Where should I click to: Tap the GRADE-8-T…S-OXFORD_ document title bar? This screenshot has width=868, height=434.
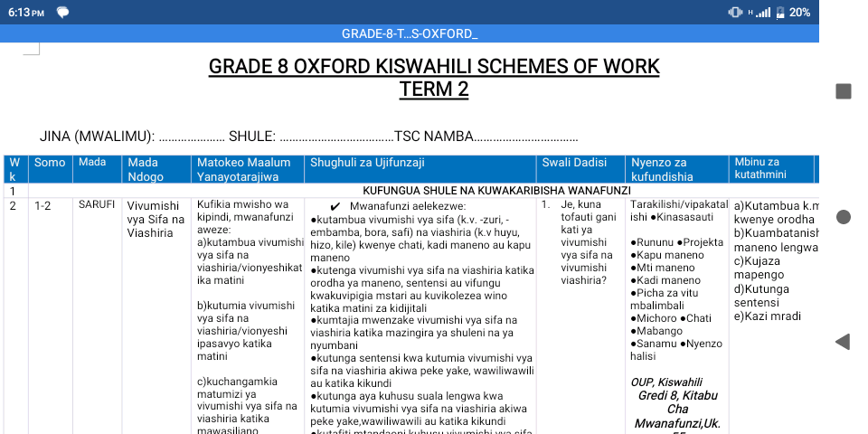coord(410,33)
